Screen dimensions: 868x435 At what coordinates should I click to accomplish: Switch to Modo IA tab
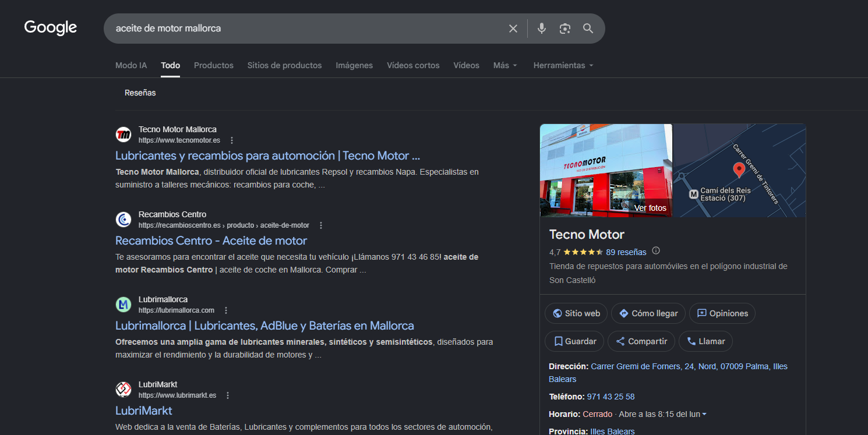(131, 65)
